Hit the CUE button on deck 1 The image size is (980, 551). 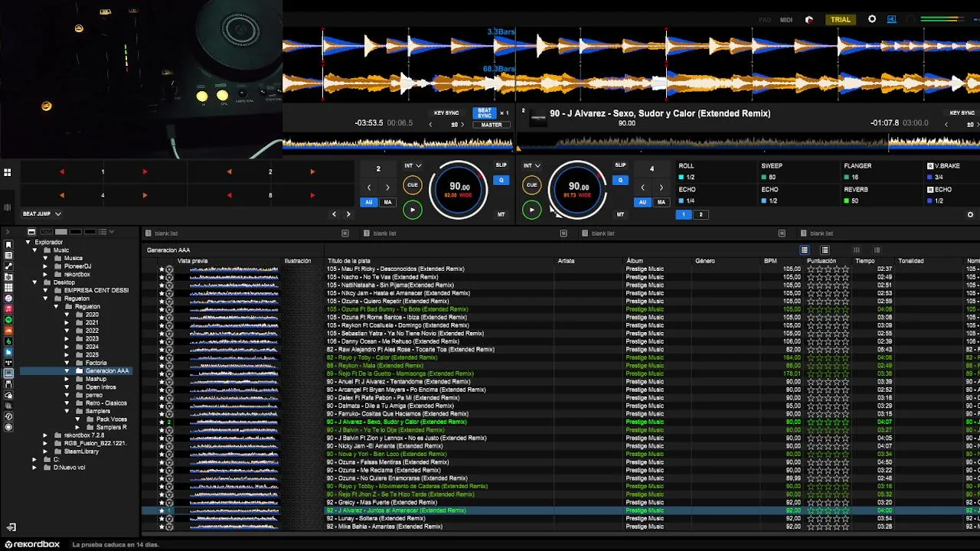pos(412,184)
